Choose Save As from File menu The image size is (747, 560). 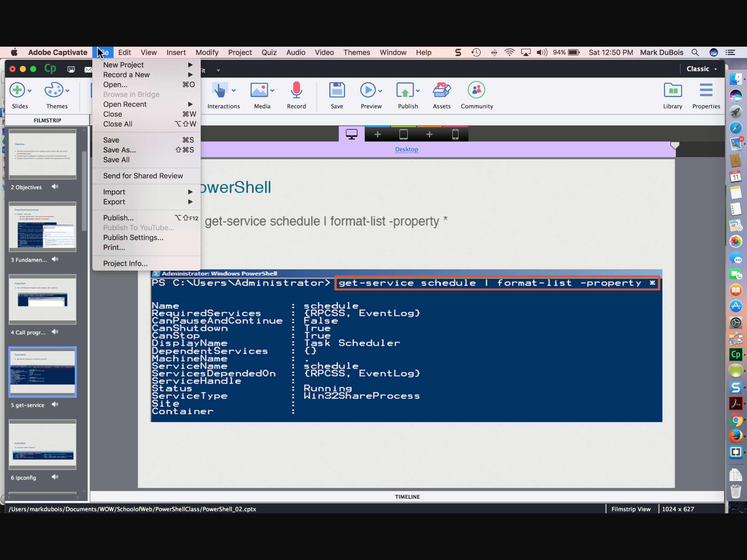pyautogui.click(x=146, y=150)
